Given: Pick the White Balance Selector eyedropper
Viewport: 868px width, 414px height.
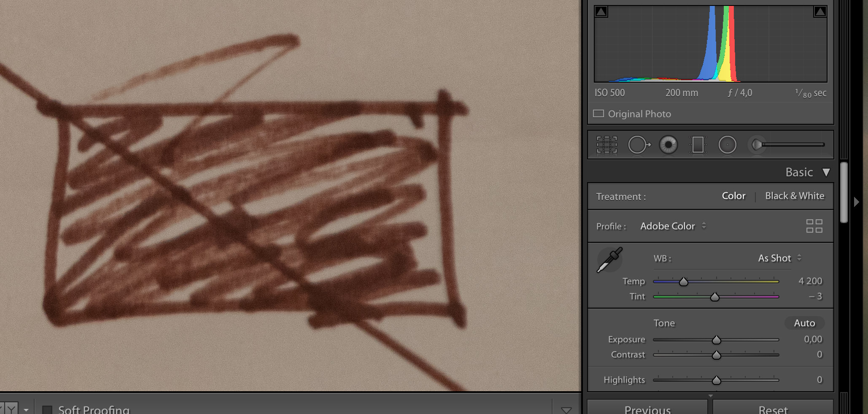Looking at the screenshot, I should click(609, 260).
